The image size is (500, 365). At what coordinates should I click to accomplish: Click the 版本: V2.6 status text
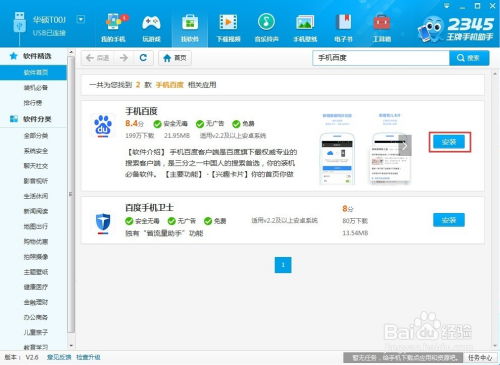click(21, 357)
